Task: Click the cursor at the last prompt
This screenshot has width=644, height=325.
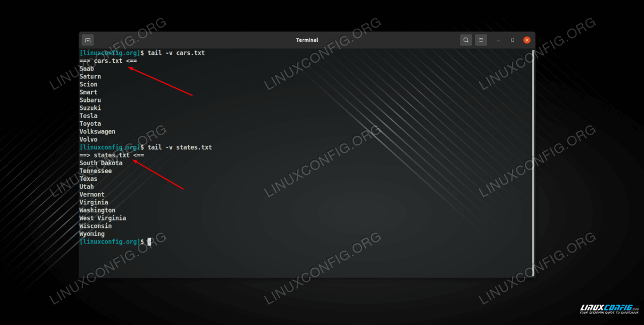Action: (x=149, y=242)
